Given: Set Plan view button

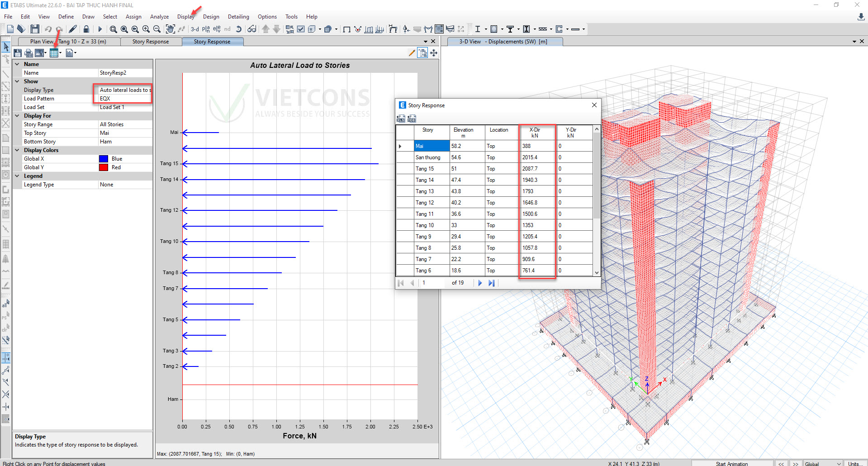Looking at the screenshot, I should click(206, 29).
